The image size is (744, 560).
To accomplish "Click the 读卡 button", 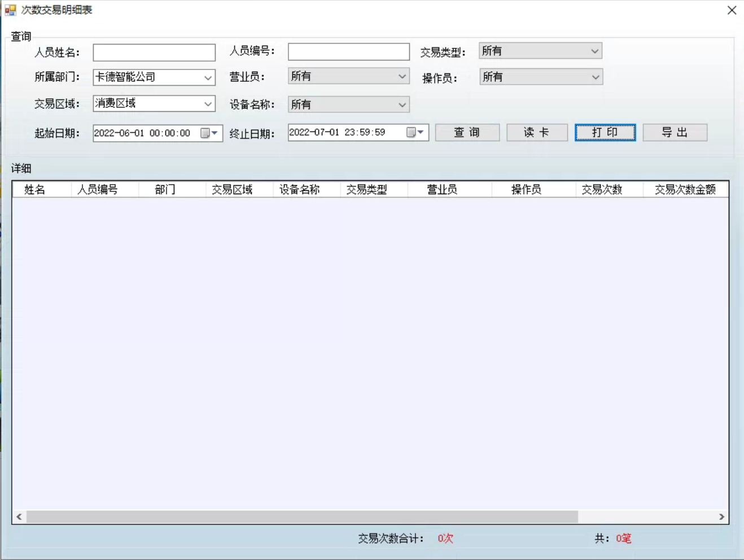I will (537, 132).
